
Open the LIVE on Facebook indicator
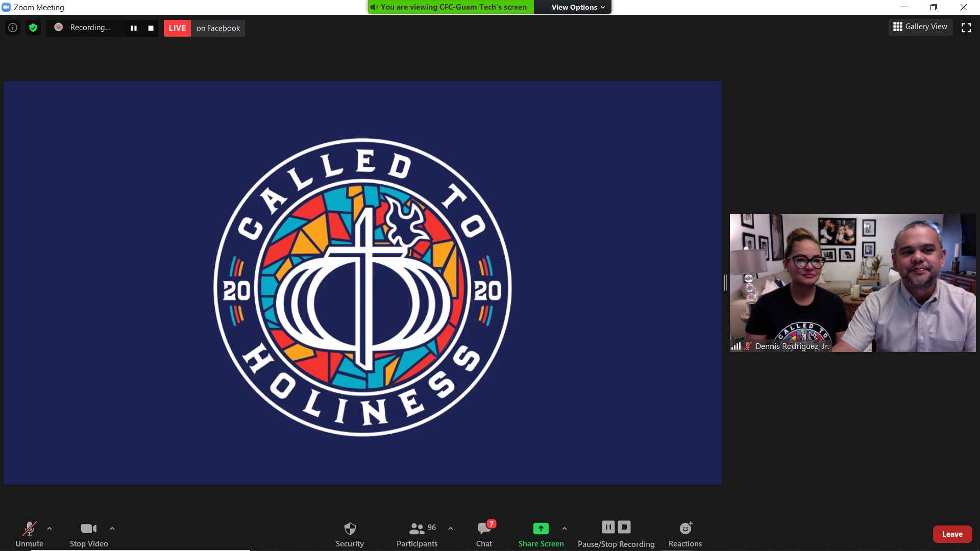pyautogui.click(x=204, y=28)
